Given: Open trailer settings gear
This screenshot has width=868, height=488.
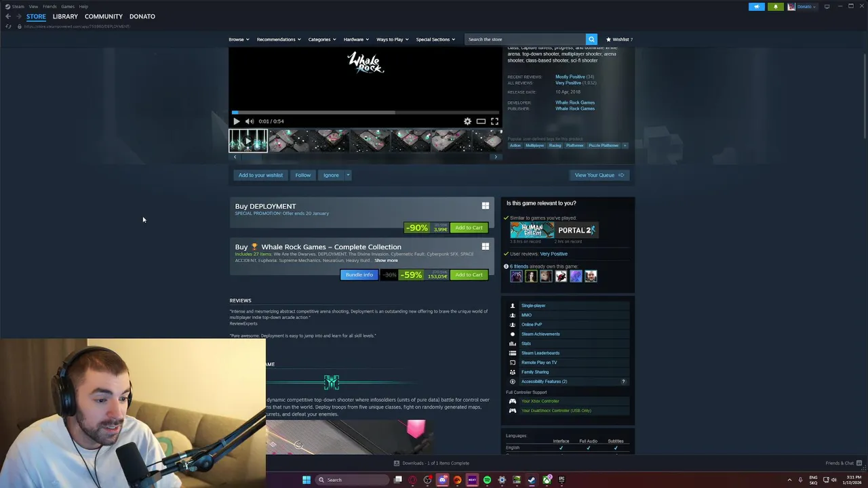Looking at the screenshot, I should coord(467,121).
